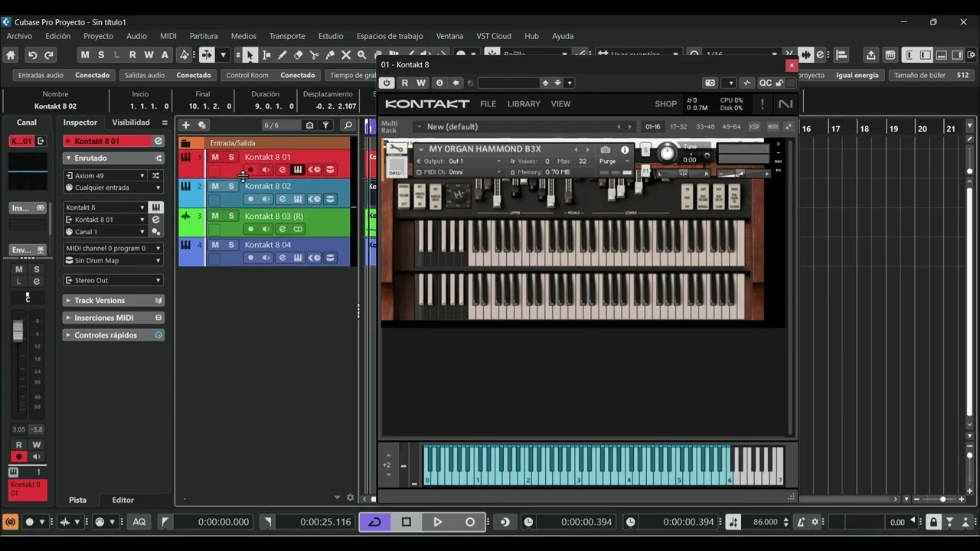Redo the last action
The image size is (980, 551).
click(x=49, y=54)
